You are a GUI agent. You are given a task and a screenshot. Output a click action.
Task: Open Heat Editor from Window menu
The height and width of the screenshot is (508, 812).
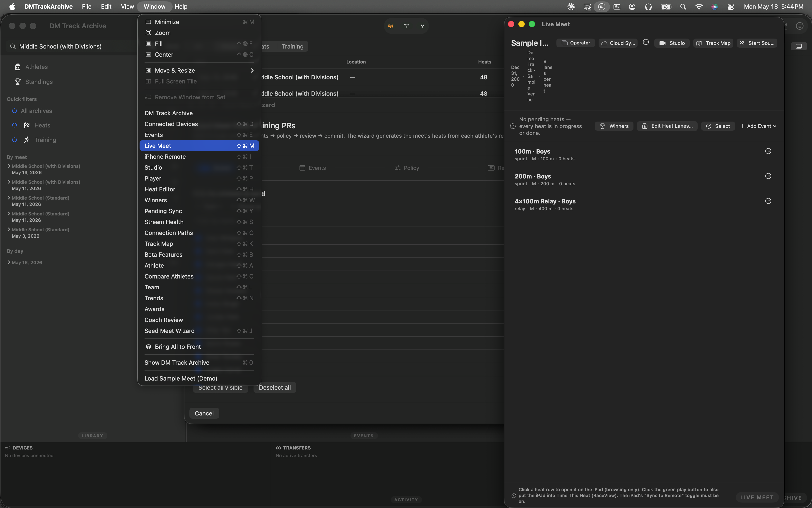click(x=199, y=189)
